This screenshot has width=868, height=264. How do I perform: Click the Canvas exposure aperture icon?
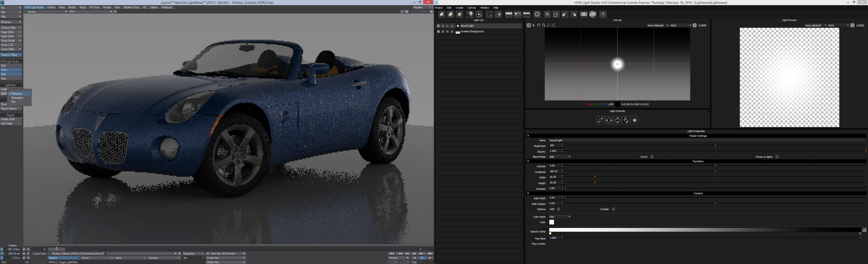click(x=694, y=25)
